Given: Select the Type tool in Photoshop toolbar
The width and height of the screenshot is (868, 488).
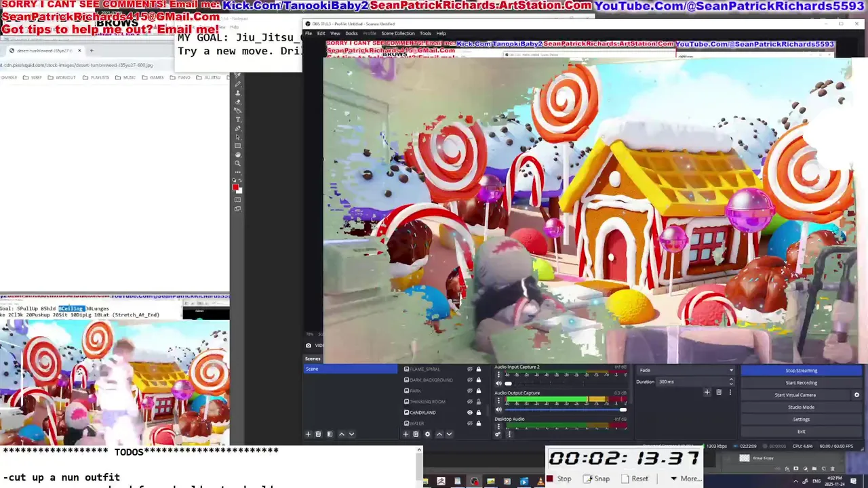Looking at the screenshot, I should point(237,119).
